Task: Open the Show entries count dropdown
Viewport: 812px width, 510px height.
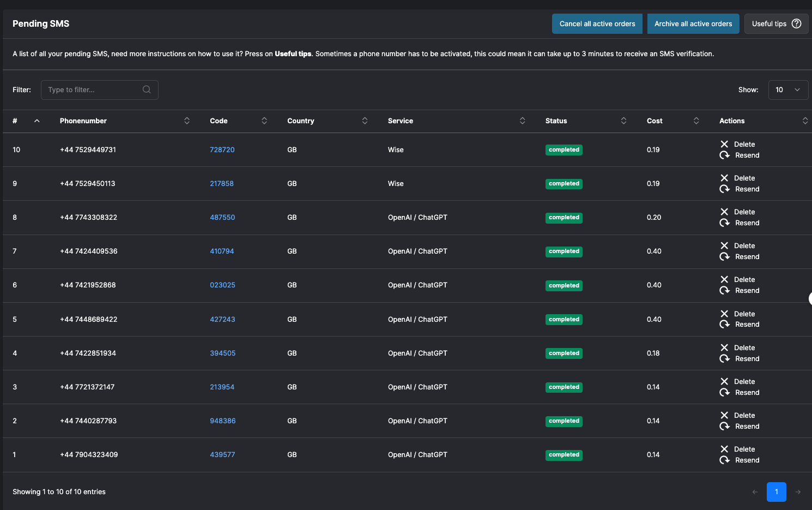Action: (x=788, y=90)
